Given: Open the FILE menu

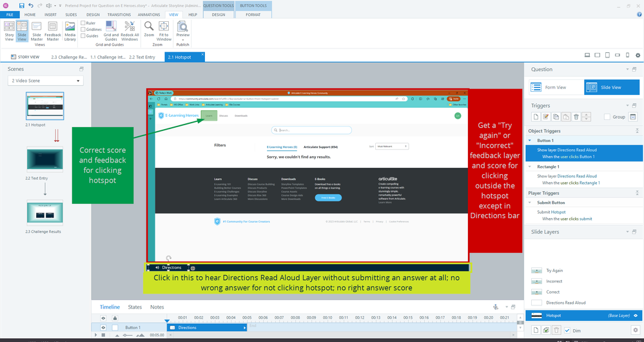Looking at the screenshot, I should pyautogui.click(x=10, y=14).
